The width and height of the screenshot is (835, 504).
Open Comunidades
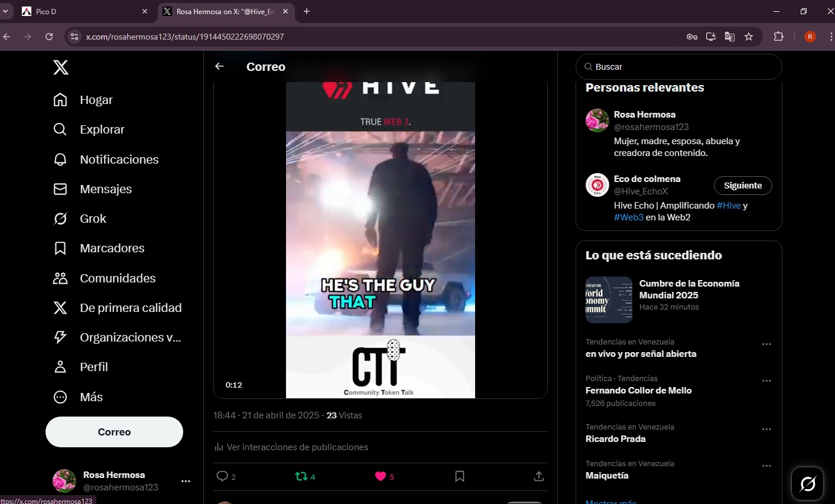pos(105,278)
